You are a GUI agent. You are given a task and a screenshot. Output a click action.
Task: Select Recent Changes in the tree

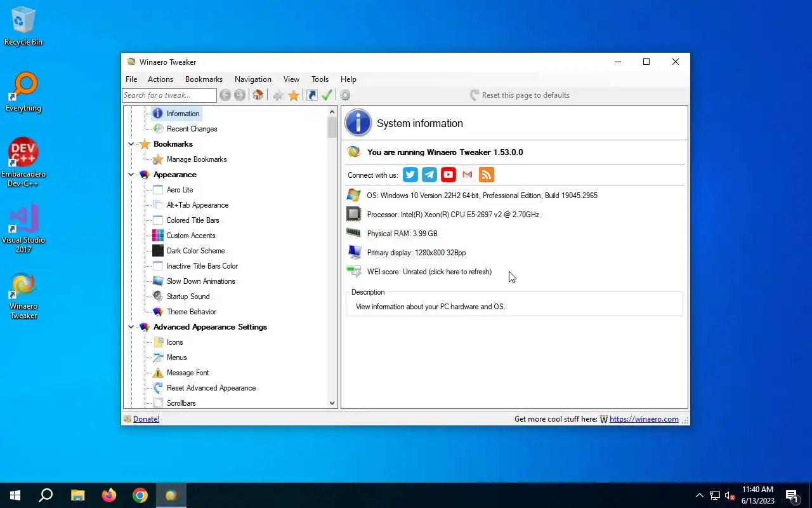tap(192, 129)
